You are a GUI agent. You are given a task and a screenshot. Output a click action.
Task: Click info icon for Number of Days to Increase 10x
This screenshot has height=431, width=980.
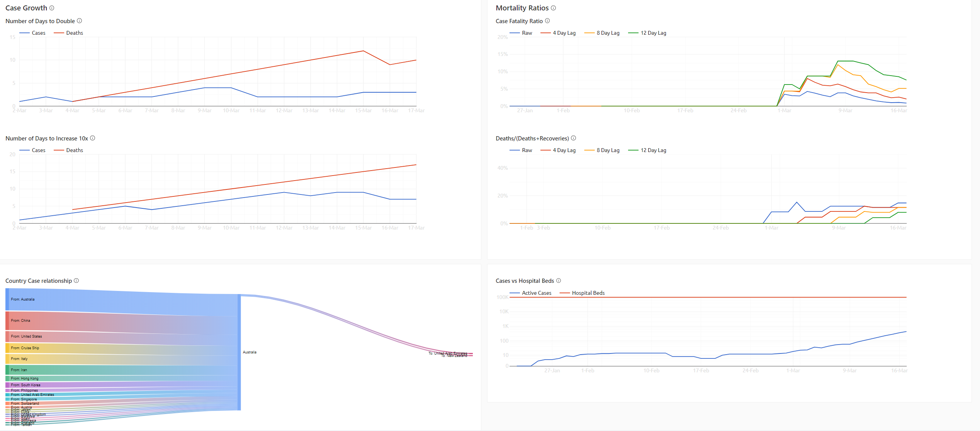point(93,138)
